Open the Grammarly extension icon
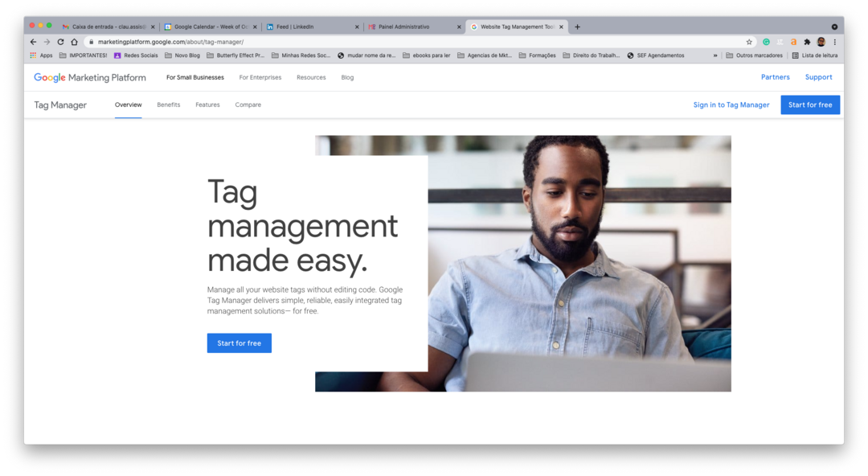The width and height of the screenshot is (868, 476). tap(766, 42)
